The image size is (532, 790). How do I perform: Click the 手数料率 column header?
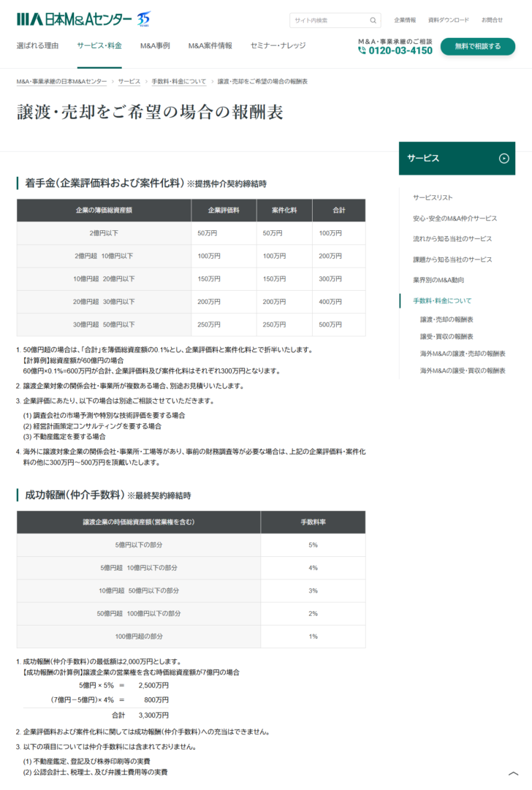coord(313,522)
